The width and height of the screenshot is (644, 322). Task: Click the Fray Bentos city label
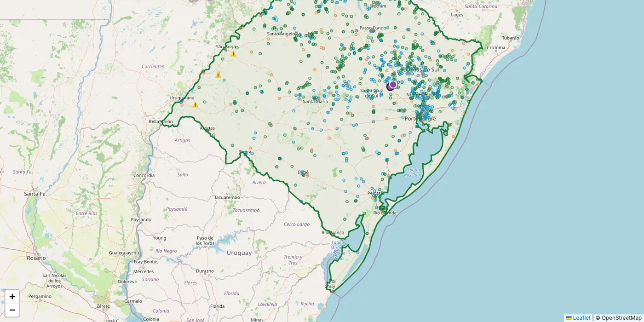(x=146, y=262)
